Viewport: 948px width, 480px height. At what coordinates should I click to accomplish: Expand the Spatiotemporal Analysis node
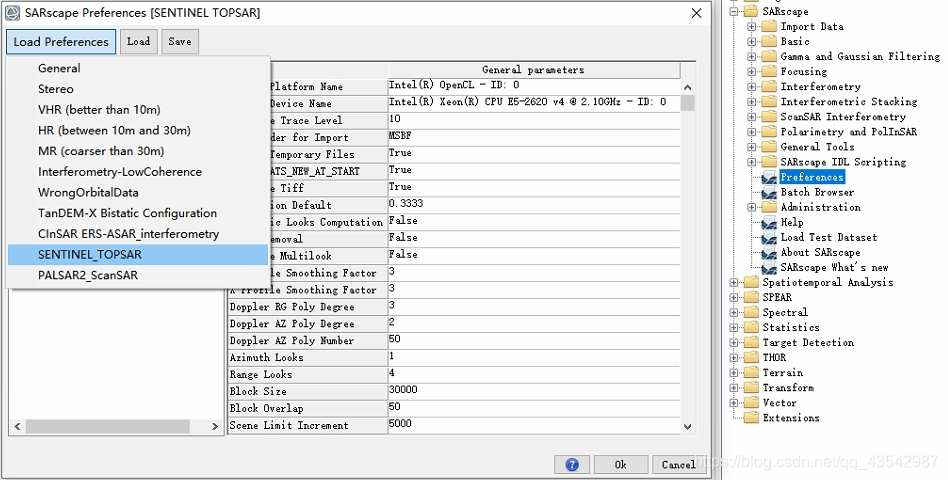(x=734, y=283)
